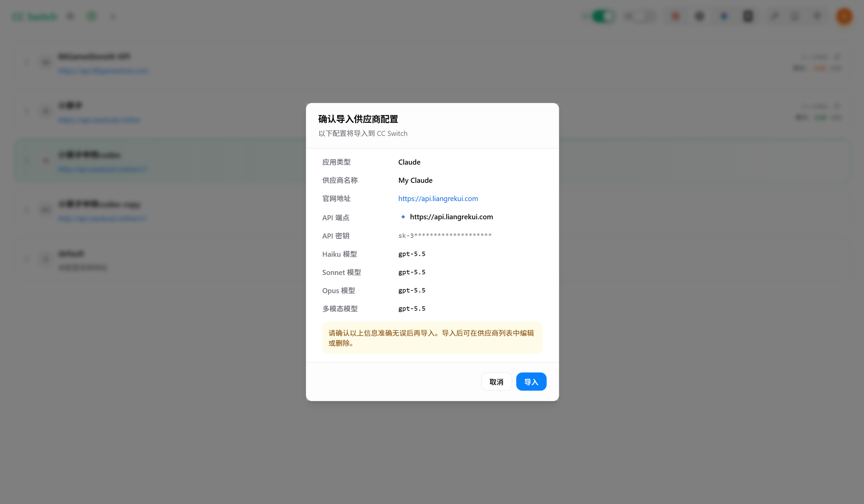Image resolution: width=864 pixels, height=504 pixels.
Task: Click the Claude application type value
Action: click(x=409, y=162)
